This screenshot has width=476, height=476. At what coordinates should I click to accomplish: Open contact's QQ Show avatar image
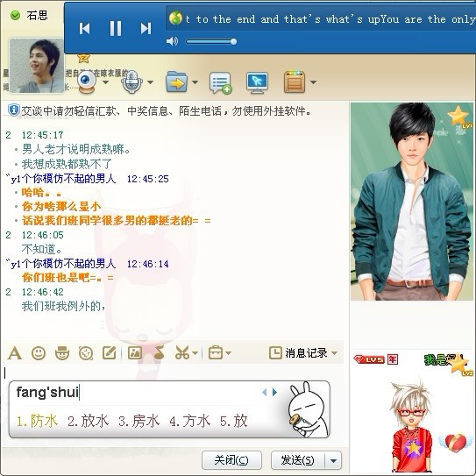point(412,202)
